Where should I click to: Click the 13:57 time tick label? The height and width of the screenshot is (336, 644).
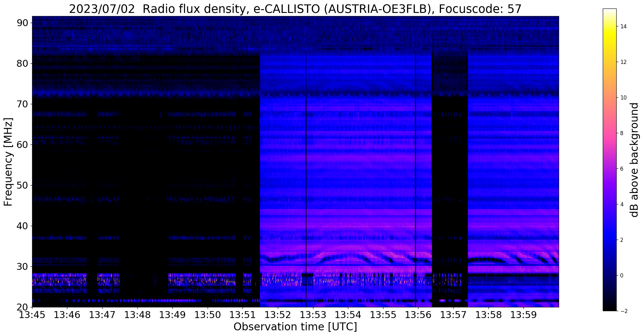pyautogui.click(x=453, y=315)
